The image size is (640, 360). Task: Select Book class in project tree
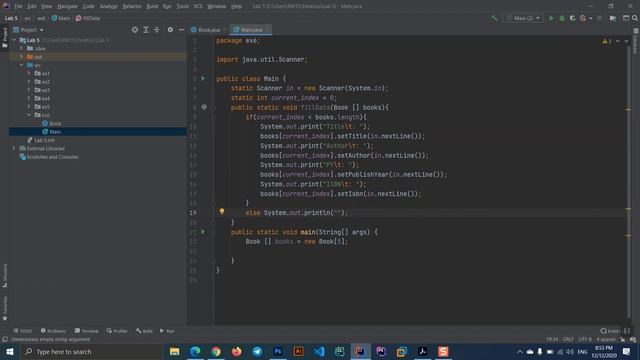coord(55,123)
